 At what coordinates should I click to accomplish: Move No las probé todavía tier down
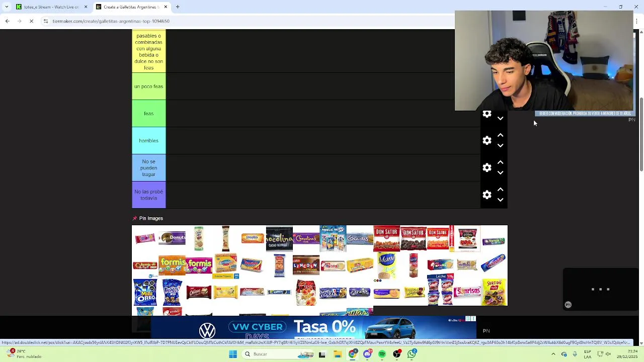point(500,200)
